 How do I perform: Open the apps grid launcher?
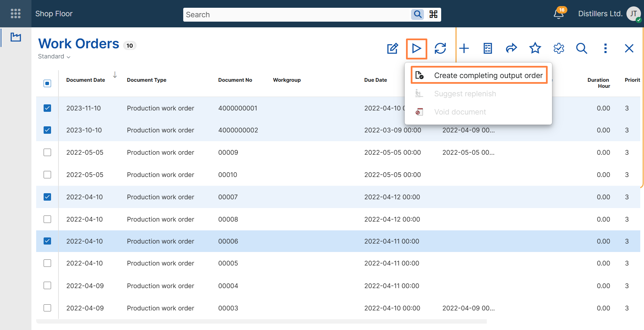coord(16,14)
